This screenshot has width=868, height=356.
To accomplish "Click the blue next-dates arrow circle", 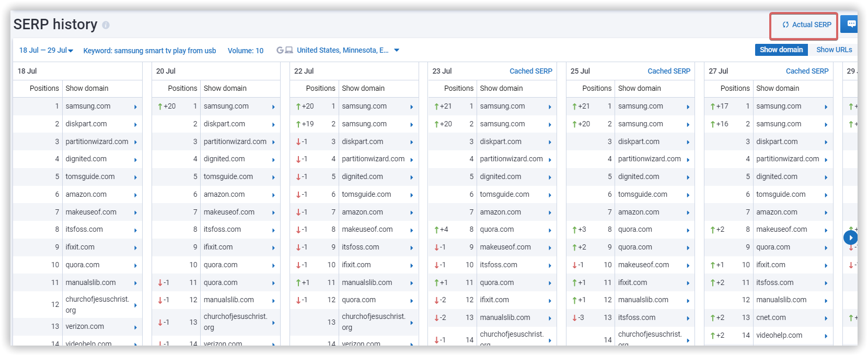I will (851, 238).
